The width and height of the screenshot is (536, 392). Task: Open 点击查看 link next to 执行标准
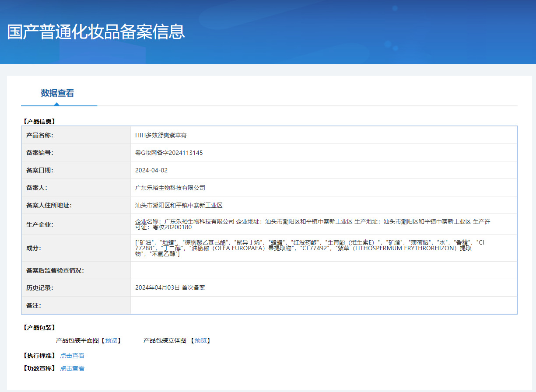[72, 356]
